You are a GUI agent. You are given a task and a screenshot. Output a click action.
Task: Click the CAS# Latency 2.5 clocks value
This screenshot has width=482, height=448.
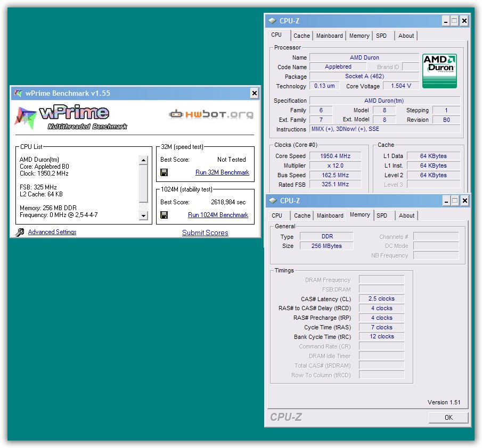click(381, 299)
